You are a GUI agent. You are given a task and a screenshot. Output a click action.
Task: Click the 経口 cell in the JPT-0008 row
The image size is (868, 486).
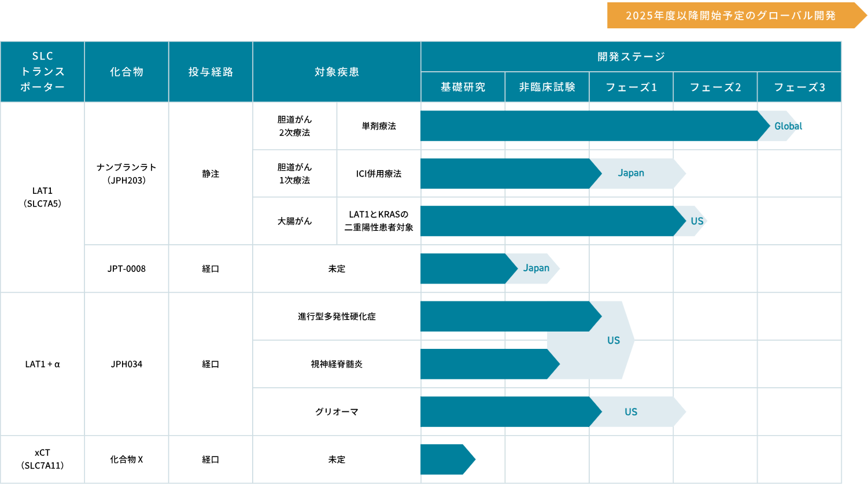pyautogui.click(x=210, y=268)
